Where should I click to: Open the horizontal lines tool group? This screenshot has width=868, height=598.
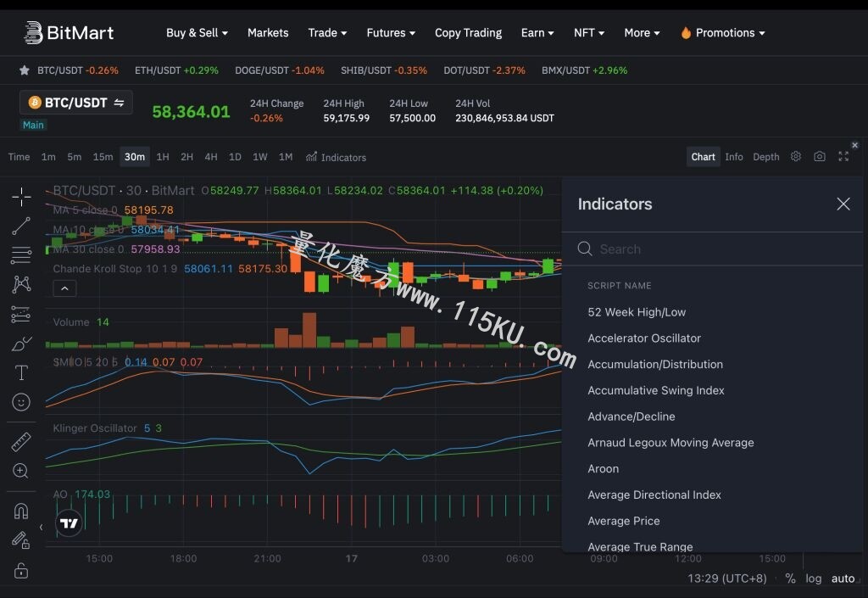pyautogui.click(x=21, y=255)
